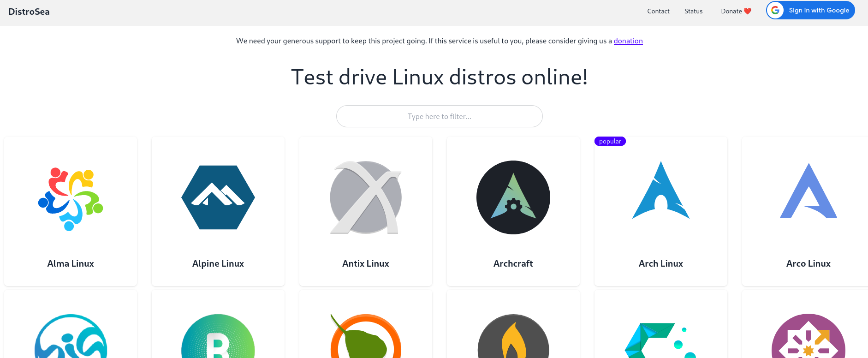Click the Google G icon
The height and width of the screenshot is (358, 868).
pyautogui.click(x=776, y=10)
